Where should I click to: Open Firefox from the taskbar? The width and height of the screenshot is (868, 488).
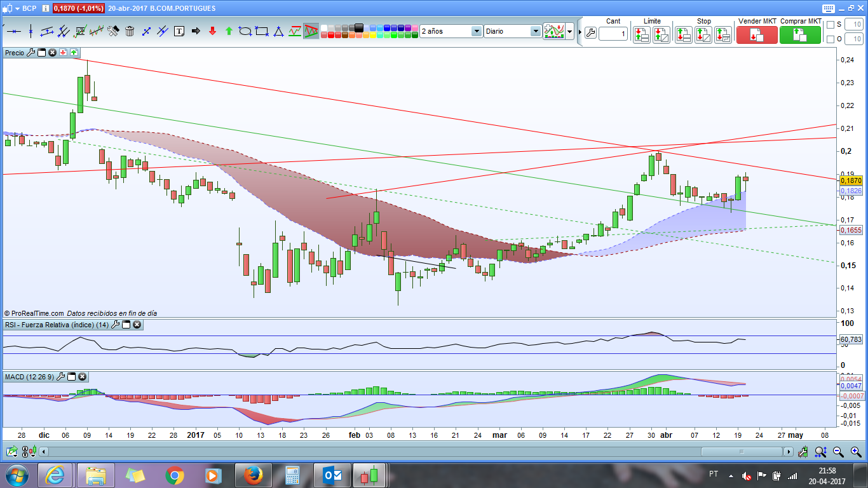coord(252,475)
